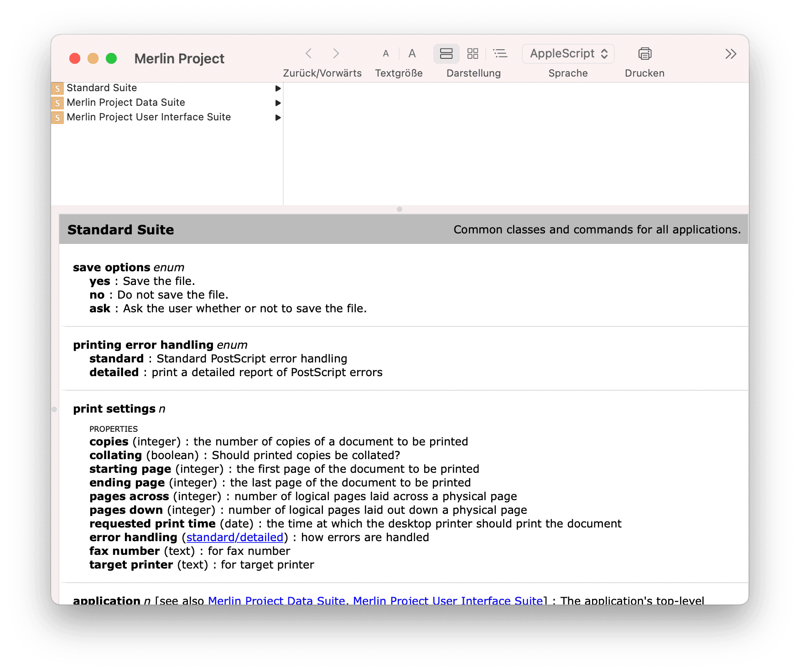Open the AppleScript language dropdown

(x=568, y=53)
